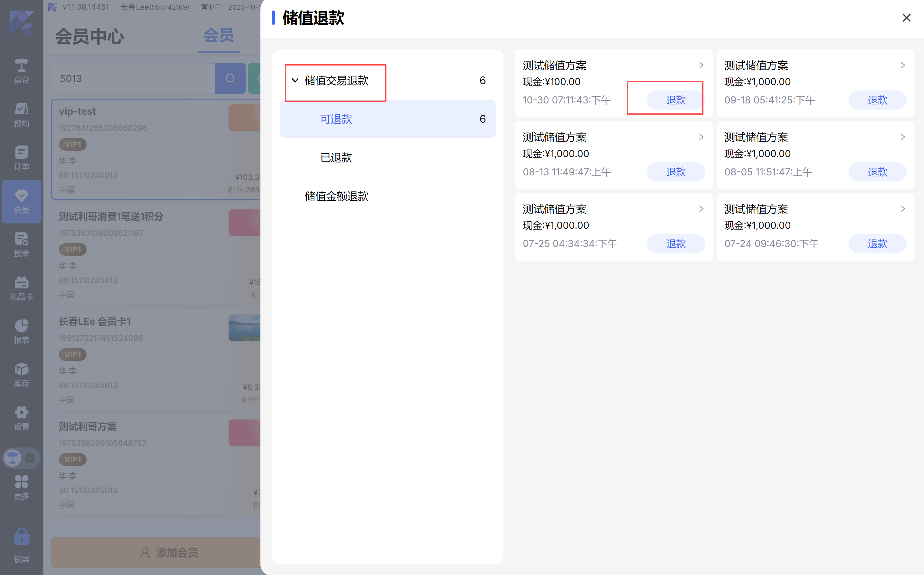Click 退款 for the 07-25 04:34:34 record
The height and width of the screenshot is (575, 924).
675,243
